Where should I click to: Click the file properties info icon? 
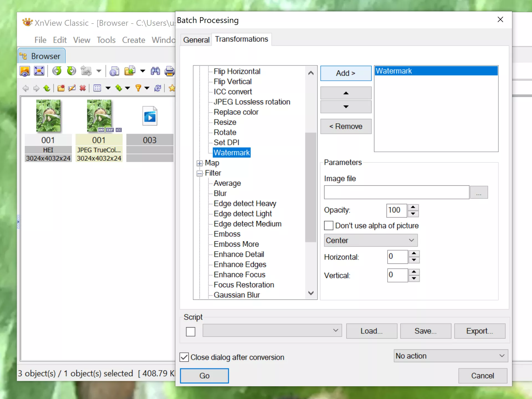(114, 71)
